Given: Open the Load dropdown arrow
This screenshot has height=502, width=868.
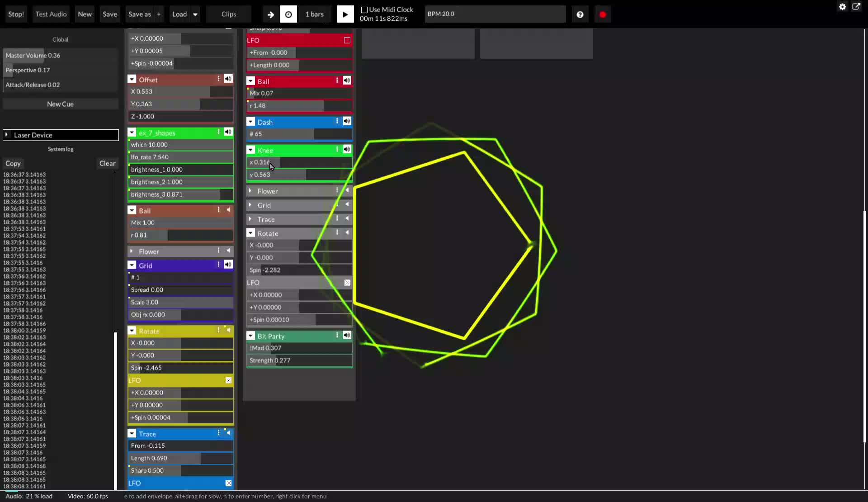Looking at the screenshot, I should (x=195, y=14).
